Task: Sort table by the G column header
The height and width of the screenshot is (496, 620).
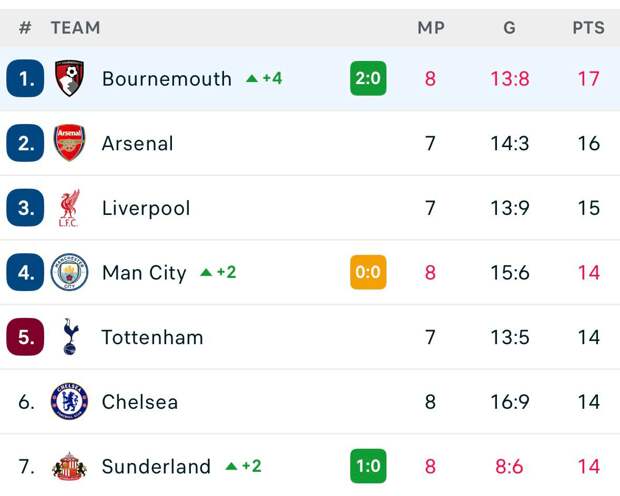Action: 509,28
